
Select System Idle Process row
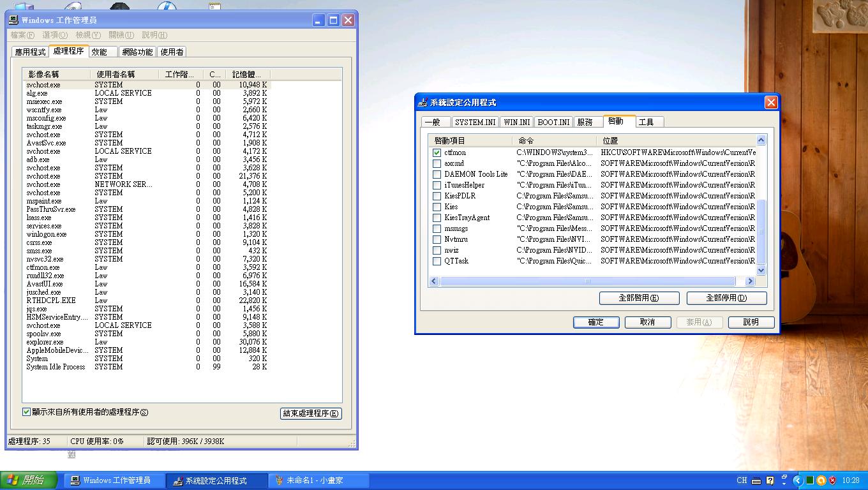click(x=147, y=367)
